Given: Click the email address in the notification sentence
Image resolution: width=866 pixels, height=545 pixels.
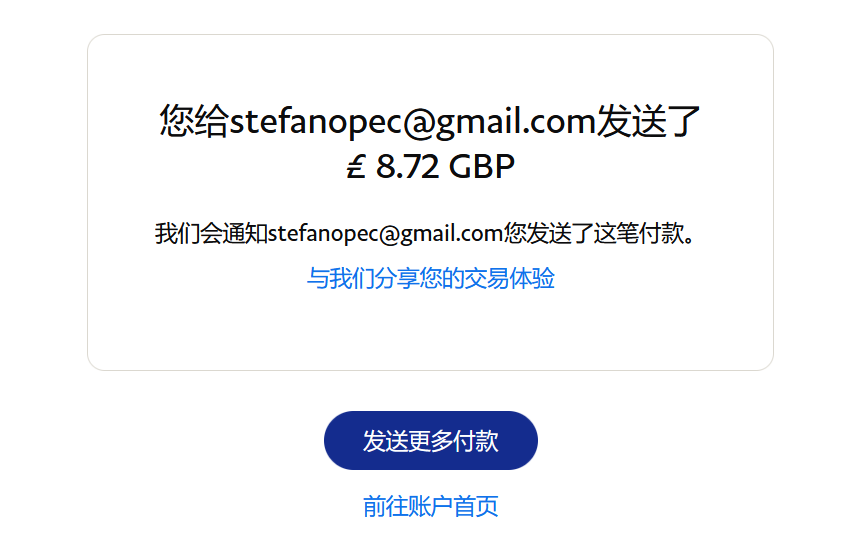Looking at the screenshot, I should coord(385,234).
